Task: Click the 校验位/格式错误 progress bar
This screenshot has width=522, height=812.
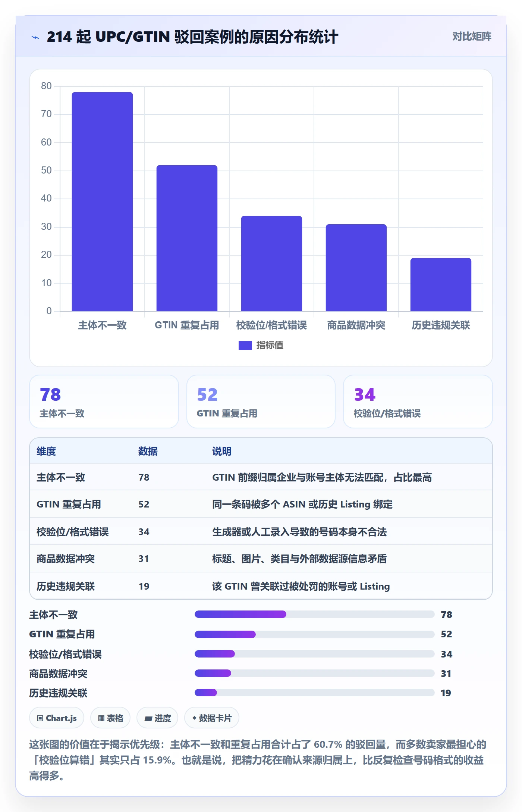Action: 314,653
